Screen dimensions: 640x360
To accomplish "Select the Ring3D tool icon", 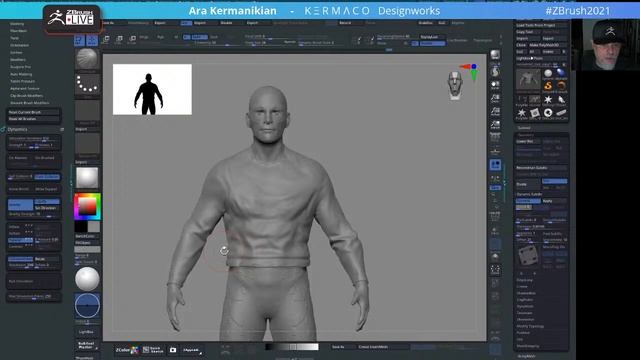I will pos(548,113).
